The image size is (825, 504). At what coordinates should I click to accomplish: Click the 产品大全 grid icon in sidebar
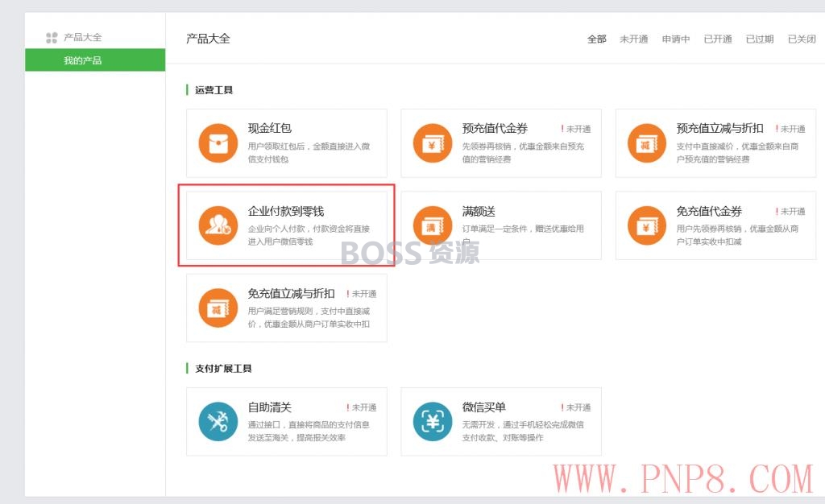click(x=52, y=37)
